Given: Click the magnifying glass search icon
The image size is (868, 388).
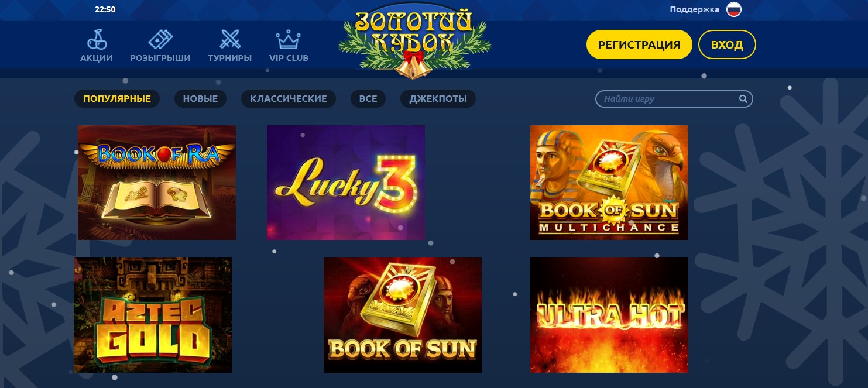Looking at the screenshot, I should pyautogui.click(x=743, y=99).
